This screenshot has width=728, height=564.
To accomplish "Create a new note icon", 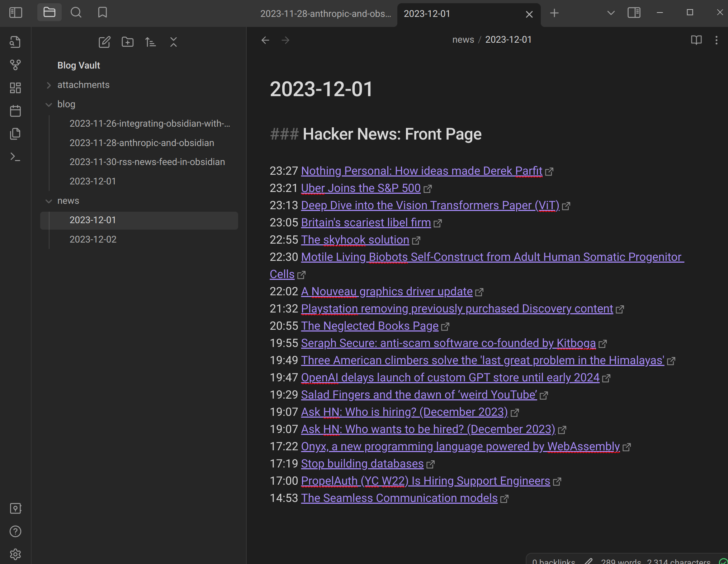I will click(104, 42).
